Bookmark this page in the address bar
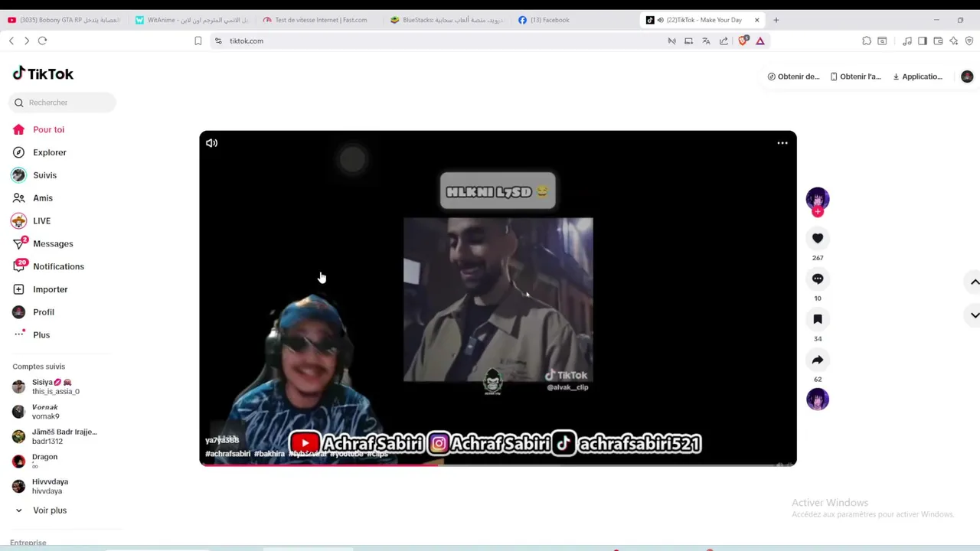The width and height of the screenshot is (980, 551). [198, 41]
